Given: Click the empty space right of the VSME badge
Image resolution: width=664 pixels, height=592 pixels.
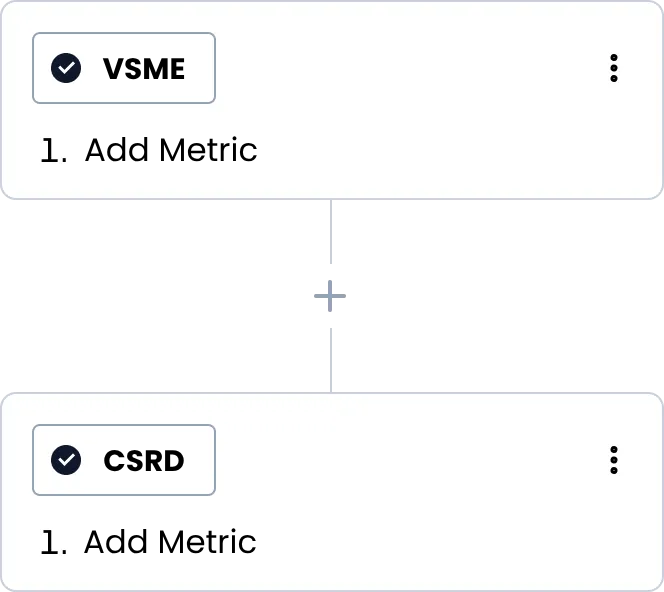Looking at the screenshot, I should (x=400, y=68).
